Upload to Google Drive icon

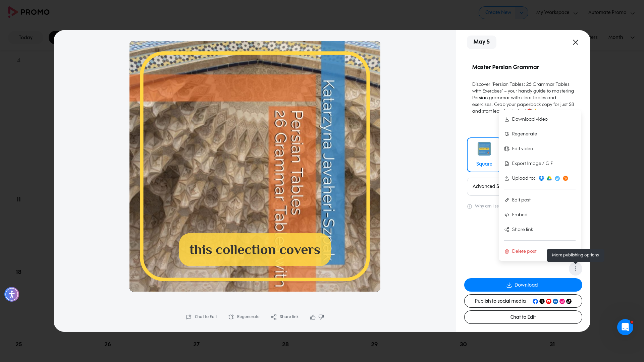point(549,178)
